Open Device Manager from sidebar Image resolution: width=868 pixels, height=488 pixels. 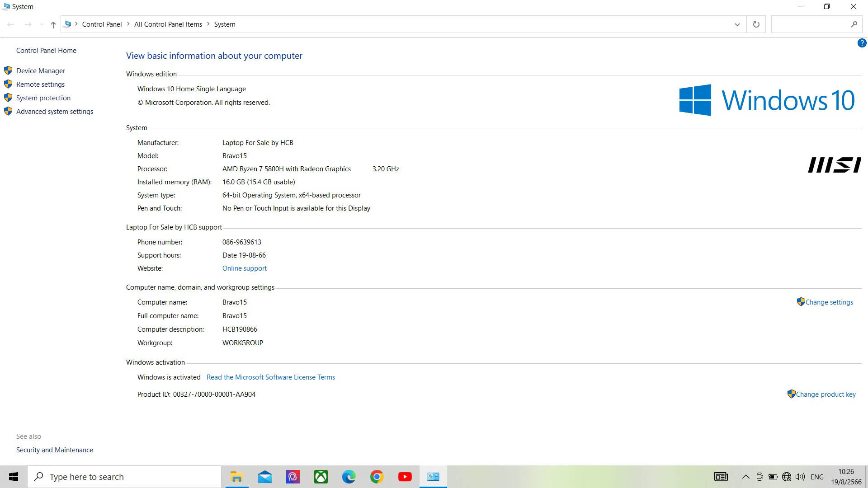(41, 71)
